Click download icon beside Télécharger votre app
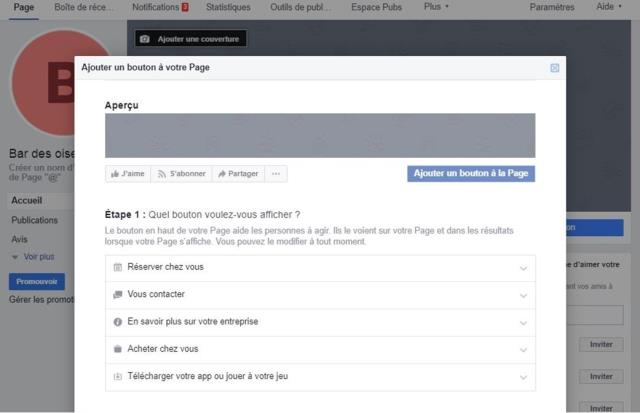 tap(118, 377)
